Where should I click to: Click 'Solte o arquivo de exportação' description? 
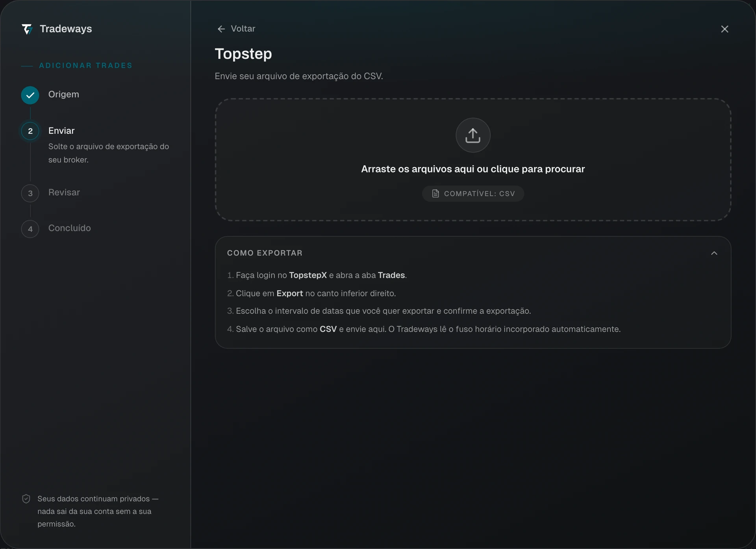pos(109,153)
